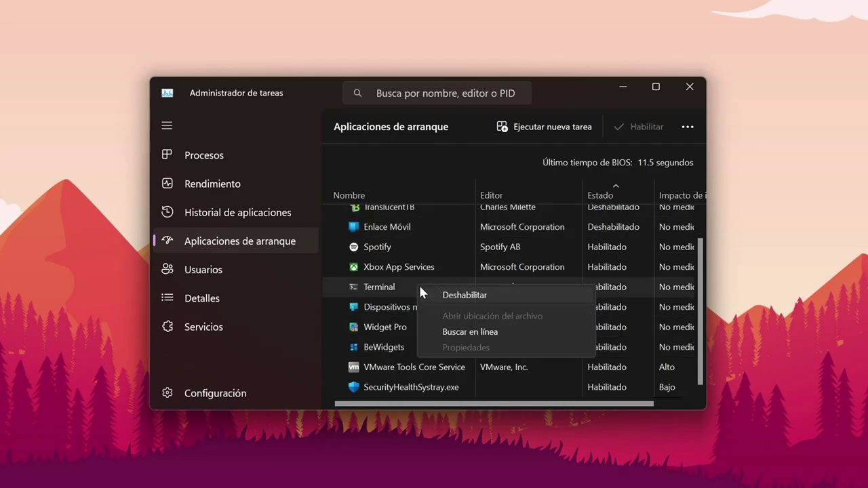Click the search box field
The height and width of the screenshot is (488, 868).
[437, 93]
